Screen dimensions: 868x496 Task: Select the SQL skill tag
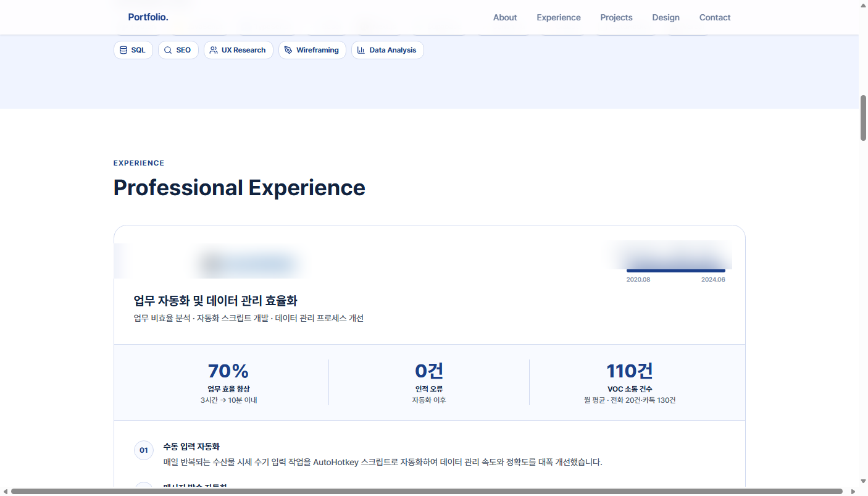(133, 50)
